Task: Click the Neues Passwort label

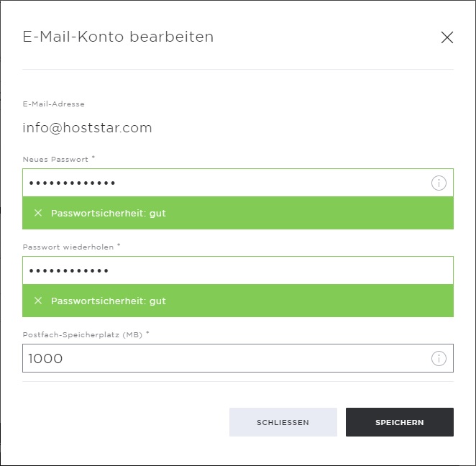Action: (55, 160)
